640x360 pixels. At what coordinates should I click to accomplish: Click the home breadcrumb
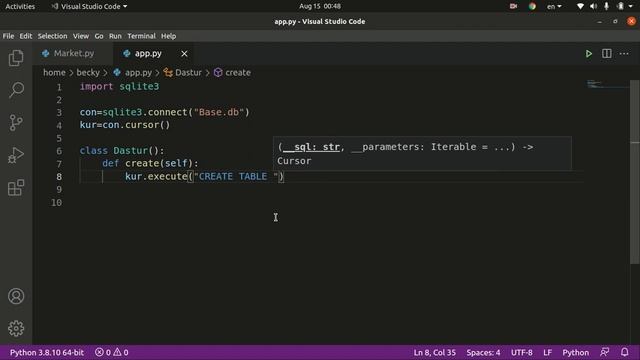[x=54, y=72]
